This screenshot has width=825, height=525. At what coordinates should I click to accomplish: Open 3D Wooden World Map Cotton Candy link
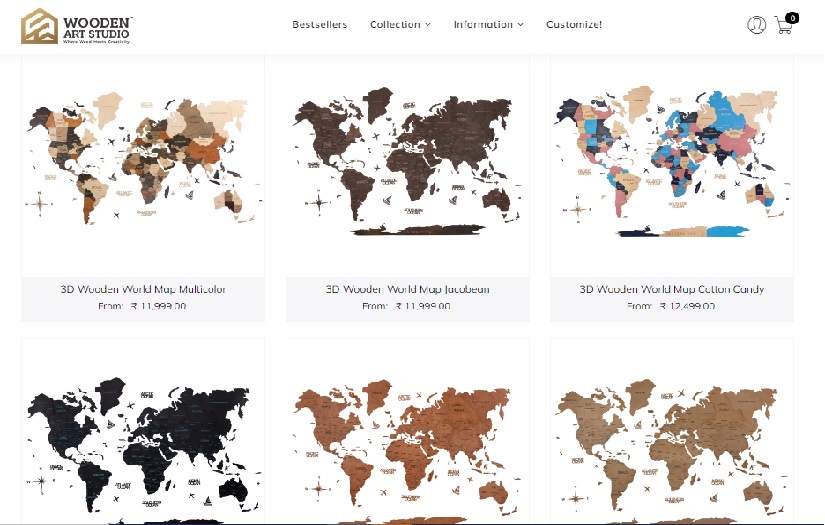672,289
